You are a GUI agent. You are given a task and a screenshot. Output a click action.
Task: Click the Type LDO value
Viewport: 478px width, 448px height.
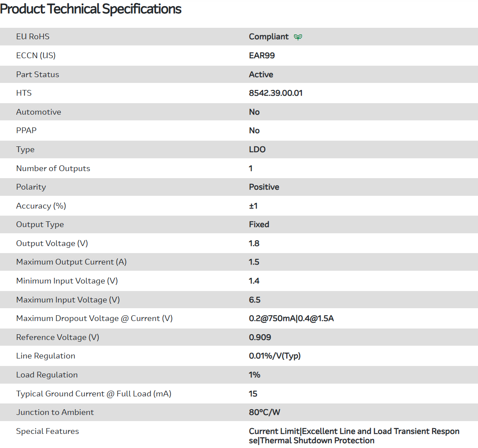coord(257,149)
